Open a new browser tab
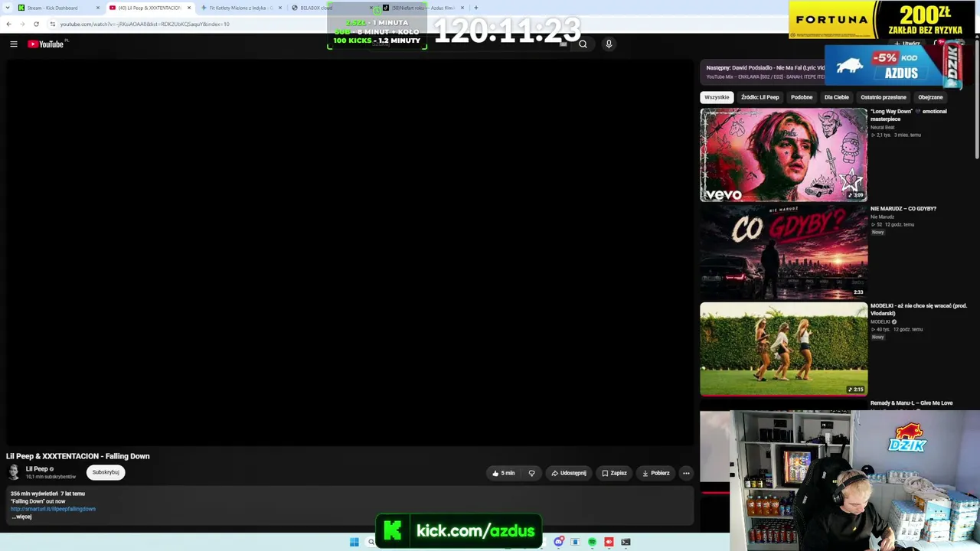This screenshot has height=551, width=980. tap(475, 8)
